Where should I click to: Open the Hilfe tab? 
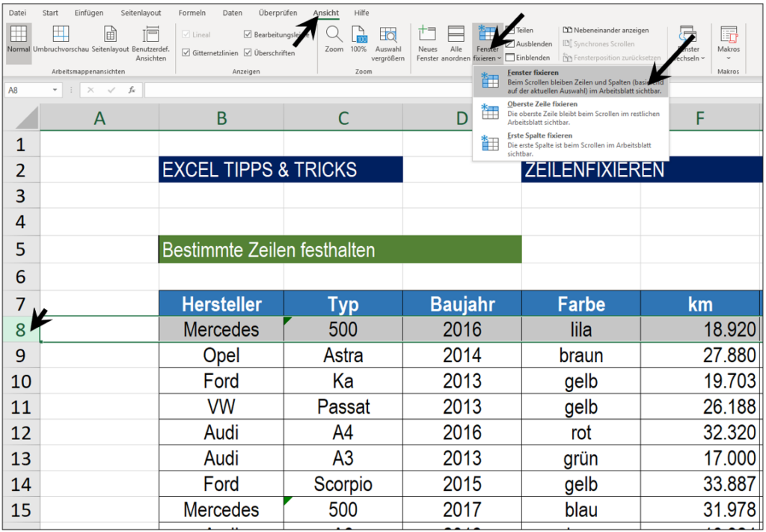361,13
